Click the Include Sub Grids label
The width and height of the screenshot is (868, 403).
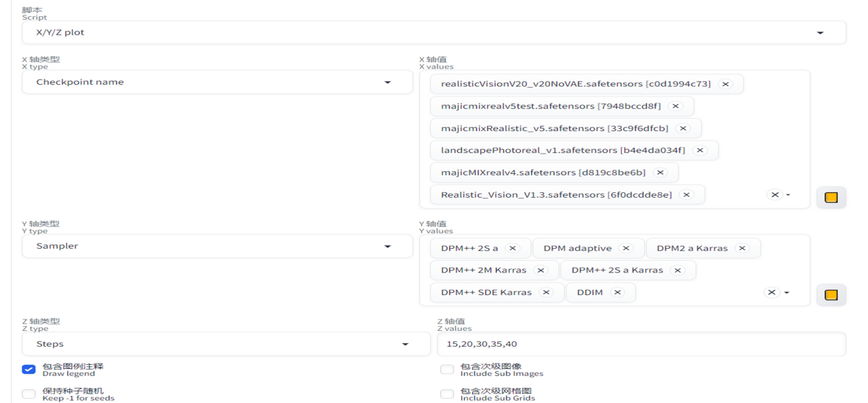click(498, 394)
